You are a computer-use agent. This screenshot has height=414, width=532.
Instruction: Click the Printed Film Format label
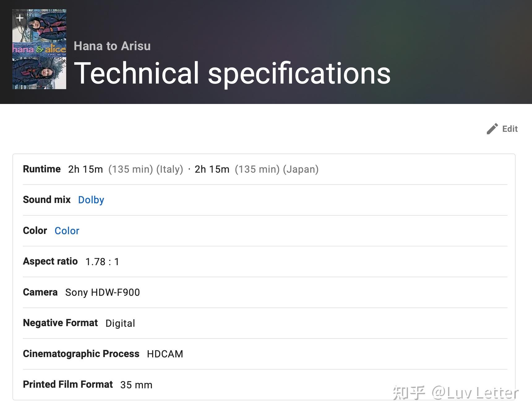[68, 384]
